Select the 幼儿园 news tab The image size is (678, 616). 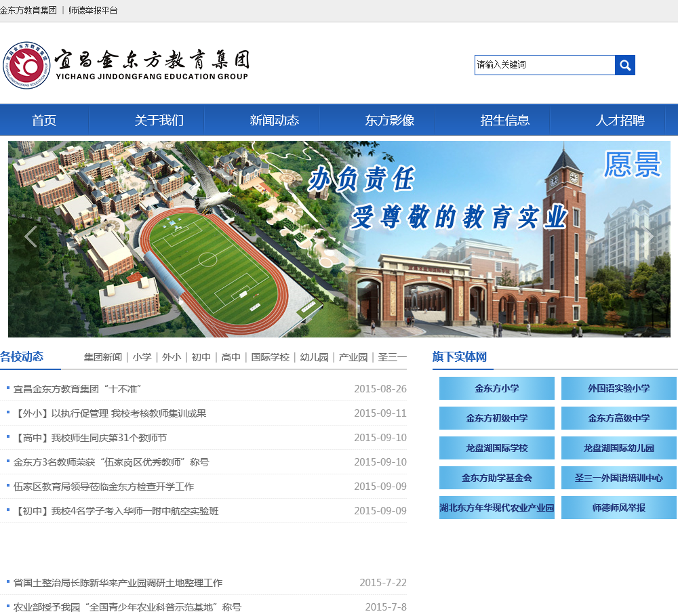[x=314, y=357]
